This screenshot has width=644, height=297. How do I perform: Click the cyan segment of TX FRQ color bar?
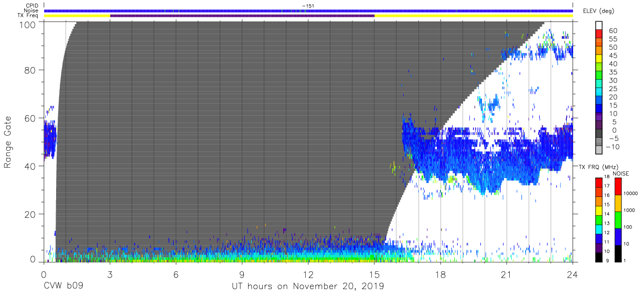598,229
